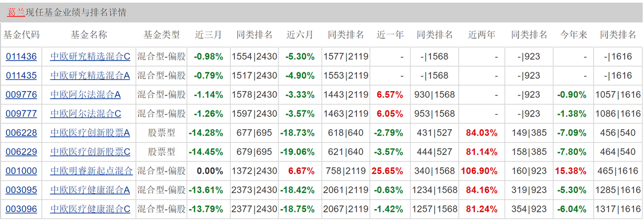Screen dimensions: 644x222
Task: Select the -14.28% three-month return cell
Action: (x=208, y=133)
